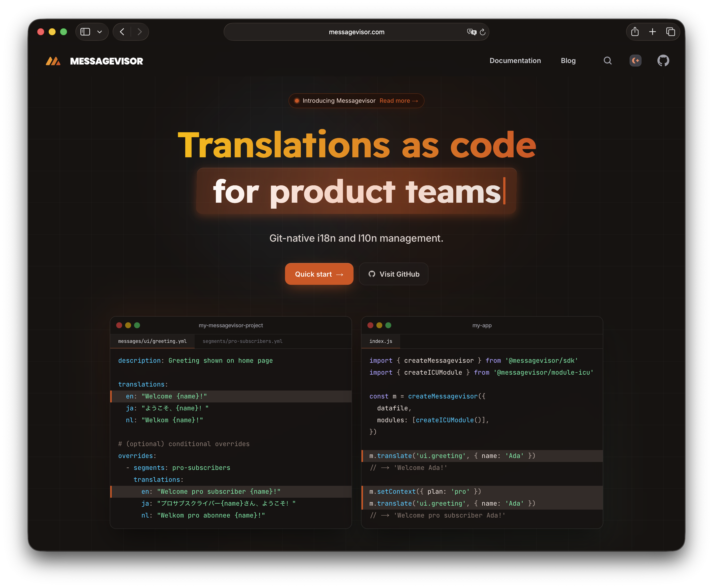Click the Visit GitHub button
The height and width of the screenshot is (588, 713).
point(394,274)
